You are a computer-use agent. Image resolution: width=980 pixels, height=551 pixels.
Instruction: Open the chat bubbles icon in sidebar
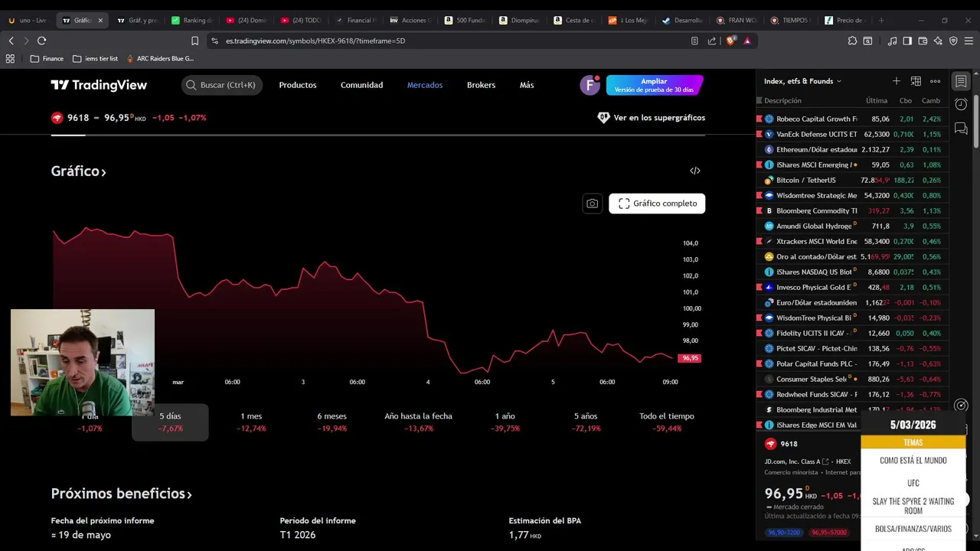point(962,129)
